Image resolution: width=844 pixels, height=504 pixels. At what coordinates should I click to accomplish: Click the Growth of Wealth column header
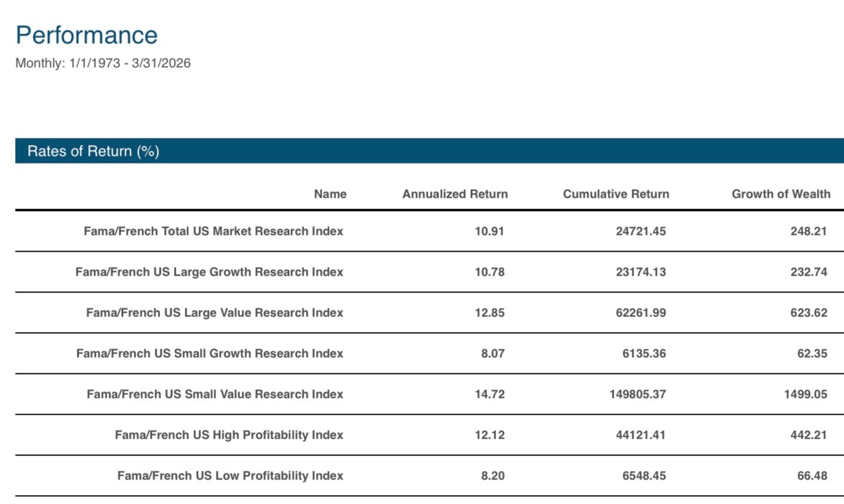point(780,194)
